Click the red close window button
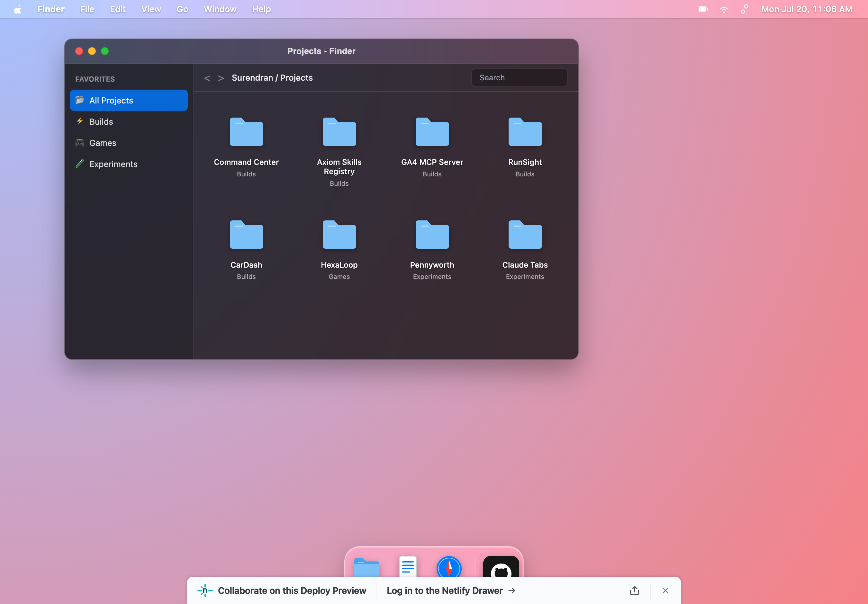Screen dimensions: 868x604 pos(79,51)
